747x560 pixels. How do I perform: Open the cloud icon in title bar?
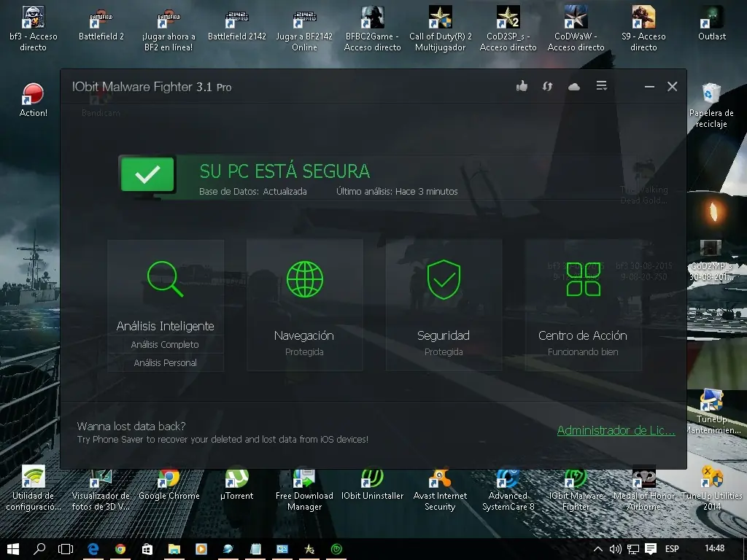click(x=574, y=87)
